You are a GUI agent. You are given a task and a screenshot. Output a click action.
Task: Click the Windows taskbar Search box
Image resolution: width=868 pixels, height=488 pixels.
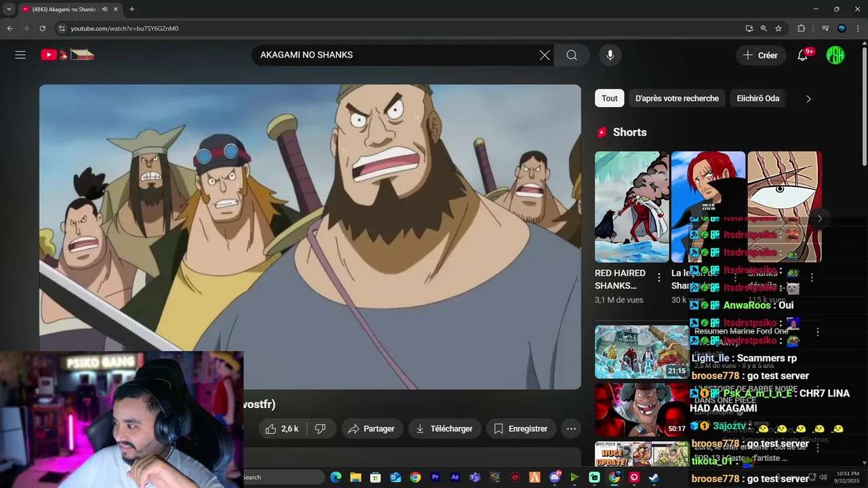click(x=285, y=477)
